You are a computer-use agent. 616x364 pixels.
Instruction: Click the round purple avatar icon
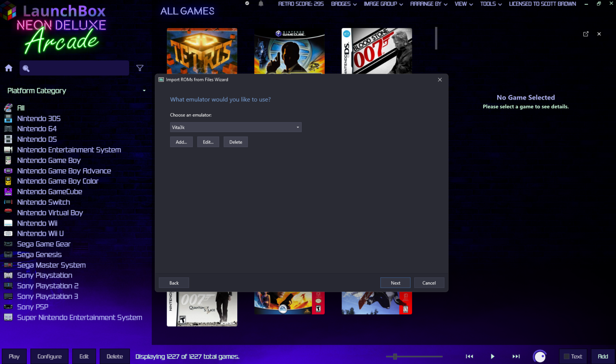tap(540, 356)
